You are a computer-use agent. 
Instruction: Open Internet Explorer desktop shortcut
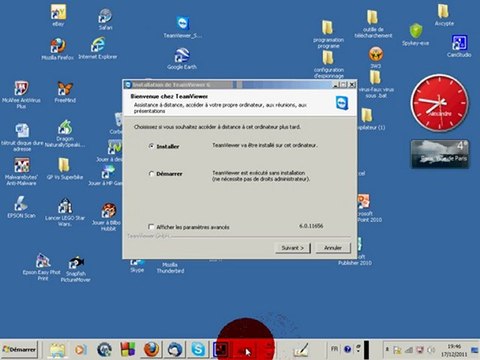98,48
